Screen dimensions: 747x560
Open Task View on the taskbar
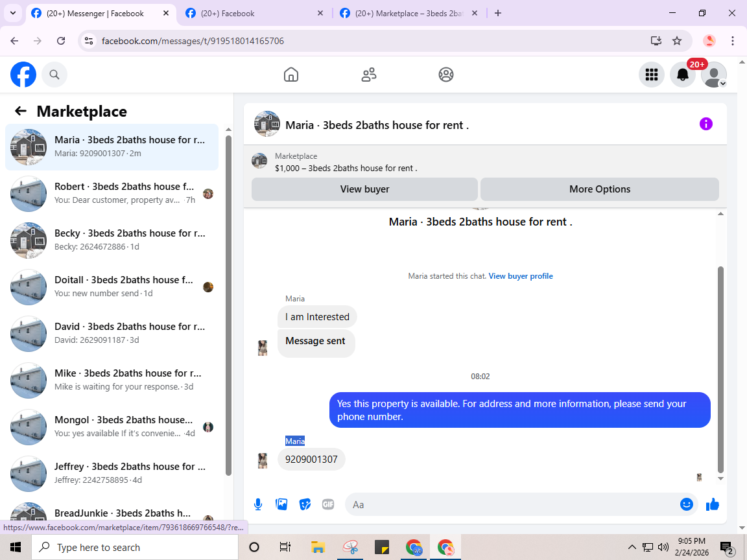pos(285,547)
